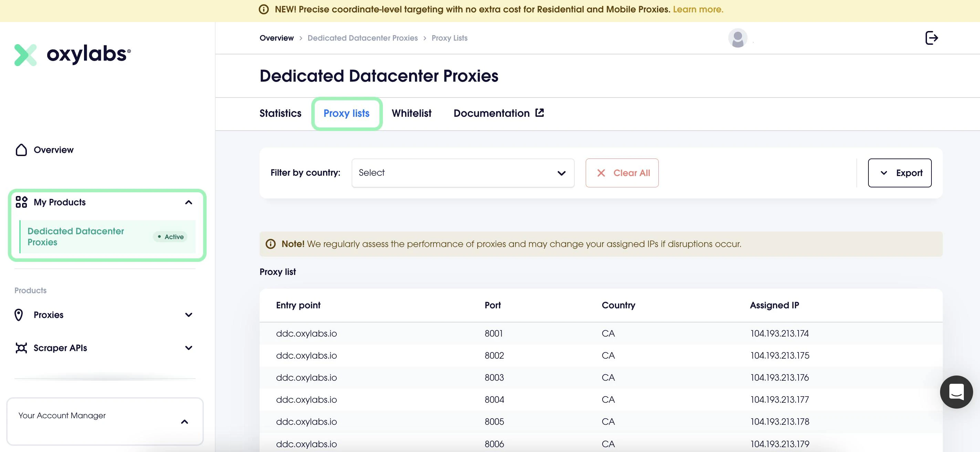Image resolution: width=980 pixels, height=452 pixels.
Task: Click the Active status badge
Action: tap(170, 237)
